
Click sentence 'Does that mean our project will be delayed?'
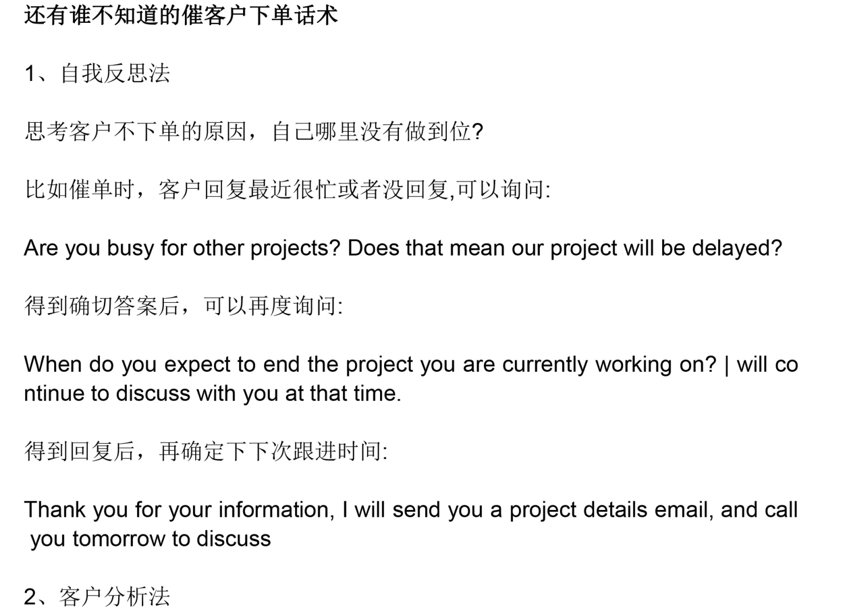coord(564,248)
